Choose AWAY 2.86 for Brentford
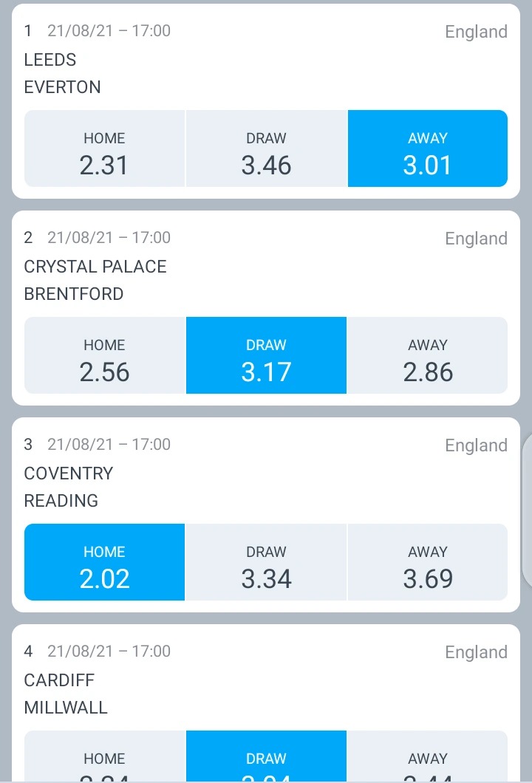 point(428,355)
